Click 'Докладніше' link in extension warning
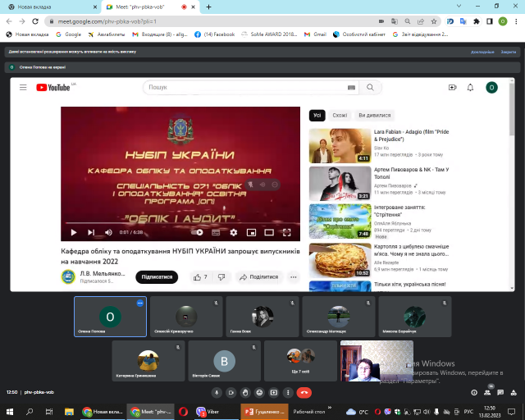 click(x=482, y=52)
